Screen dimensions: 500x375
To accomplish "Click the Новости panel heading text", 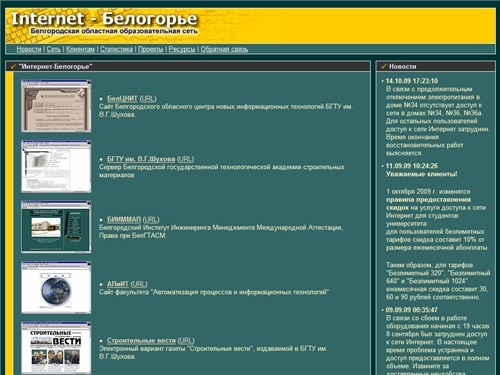I will (403, 66).
